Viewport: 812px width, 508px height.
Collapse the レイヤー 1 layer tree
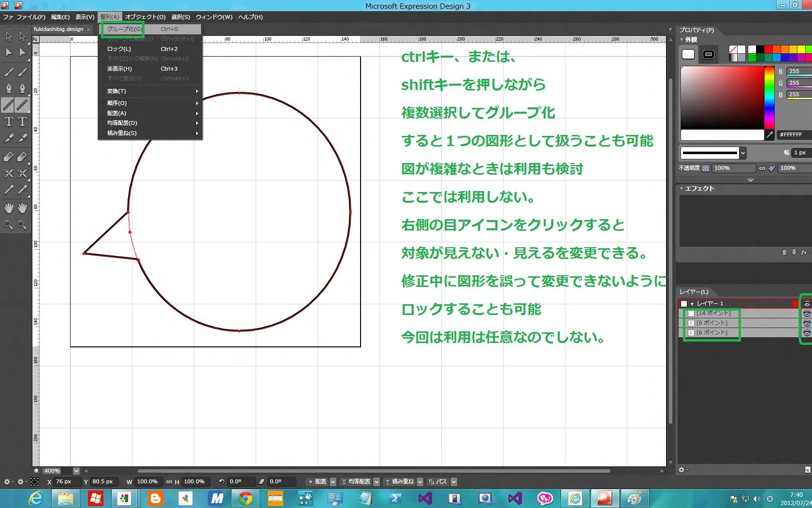point(692,304)
